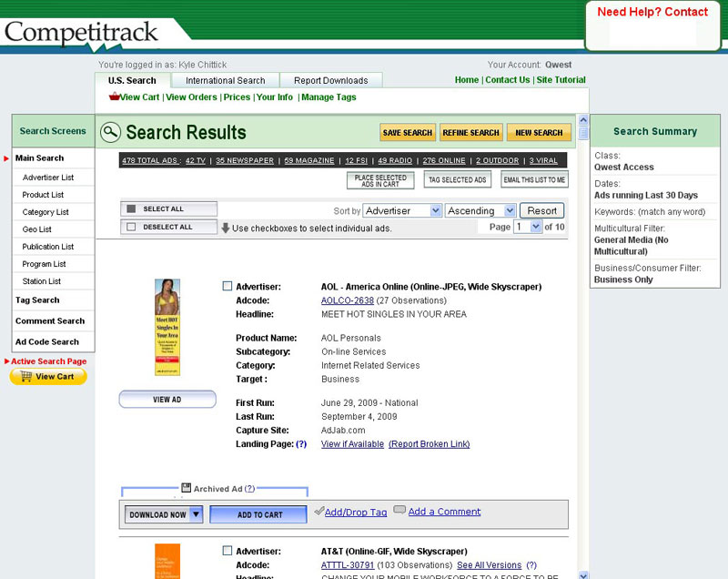Open the Report Downloads tab

point(330,80)
